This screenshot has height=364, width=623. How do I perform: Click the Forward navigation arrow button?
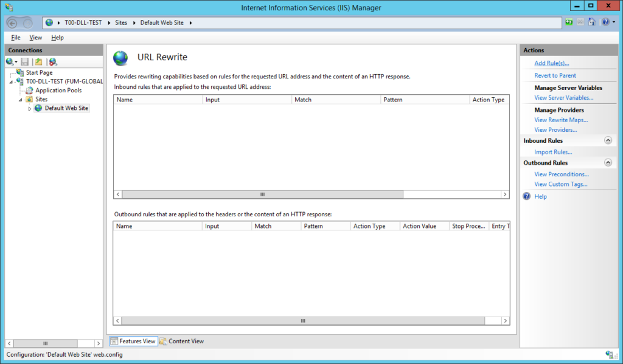[27, 23]
